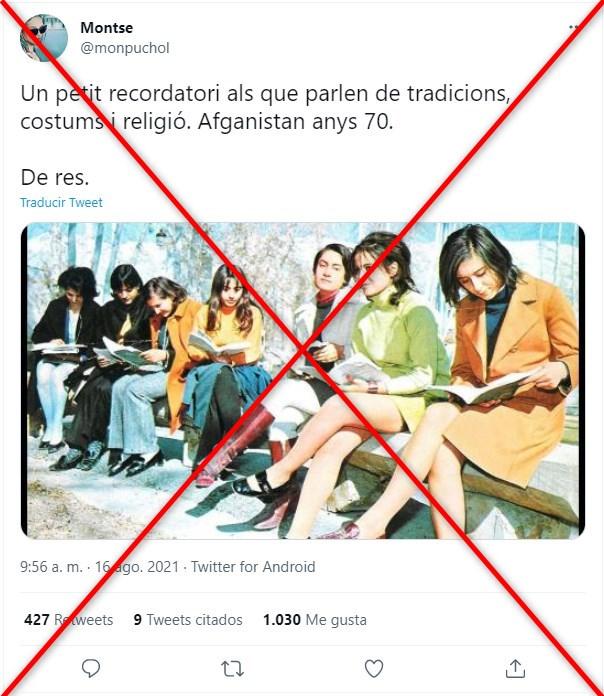Click the date 16 ago. 2021
This screenshot has width=604, height=696.
[x=137, y=567]
